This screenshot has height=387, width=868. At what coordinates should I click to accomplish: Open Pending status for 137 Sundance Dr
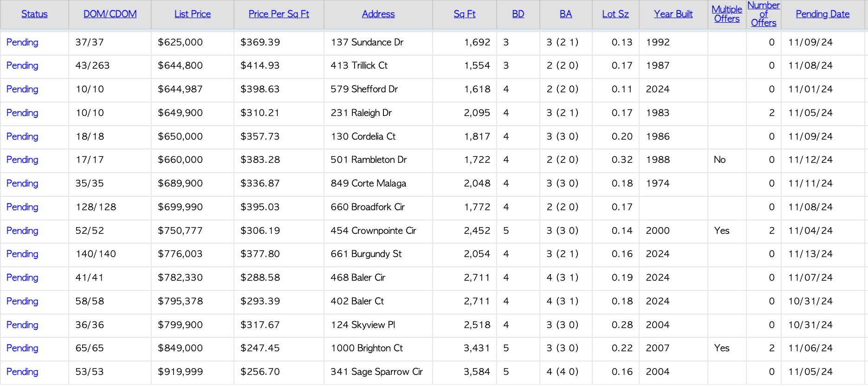tap(22, 43)
